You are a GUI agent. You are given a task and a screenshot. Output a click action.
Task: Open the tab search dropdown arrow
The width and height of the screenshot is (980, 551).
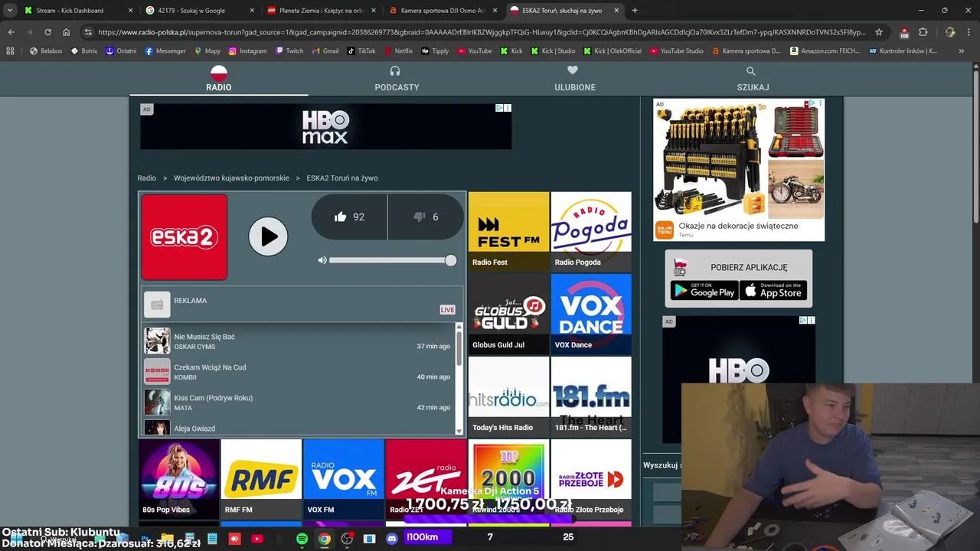pyautogui.click(x=10, y=11)
